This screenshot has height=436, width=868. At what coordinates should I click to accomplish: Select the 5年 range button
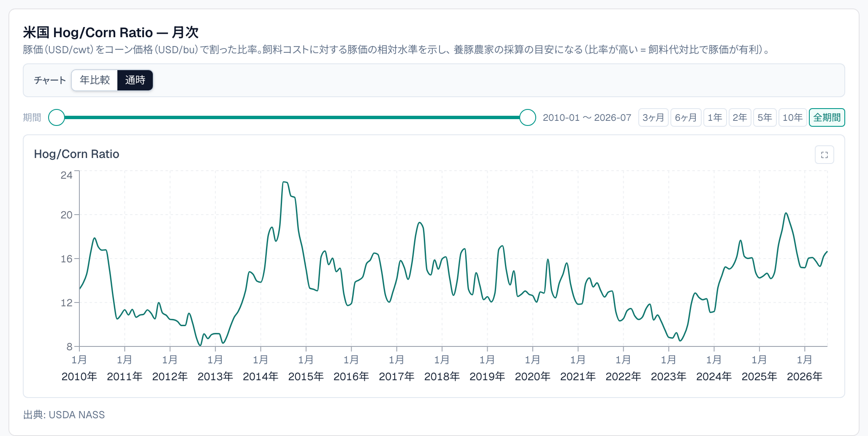(x=765, y=117)
